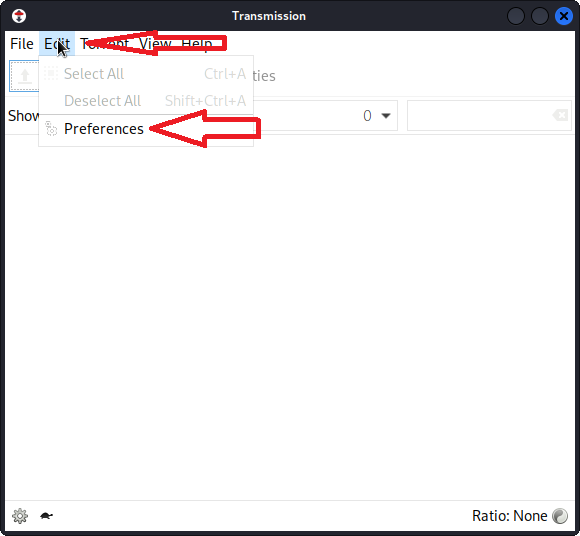Click the open torrent toolbar icon
The height and width of the screenshot is (536, 580).
(25, 76)
